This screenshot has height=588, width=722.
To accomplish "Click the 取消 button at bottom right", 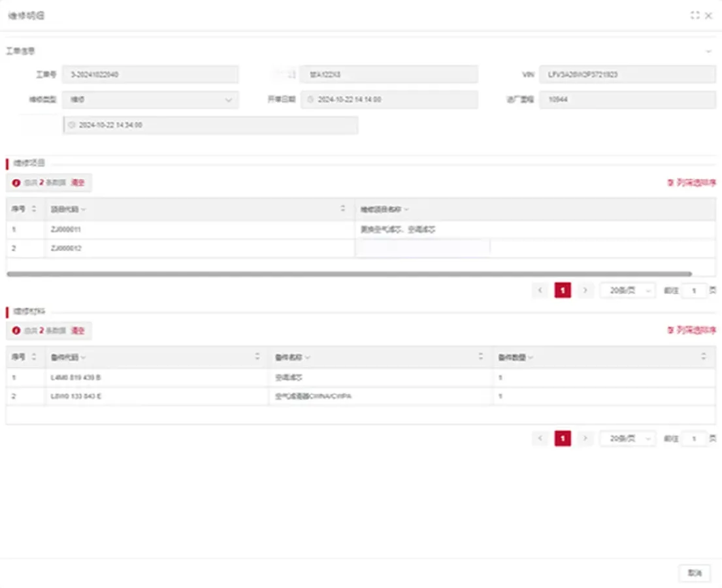I will click(695, 572).
